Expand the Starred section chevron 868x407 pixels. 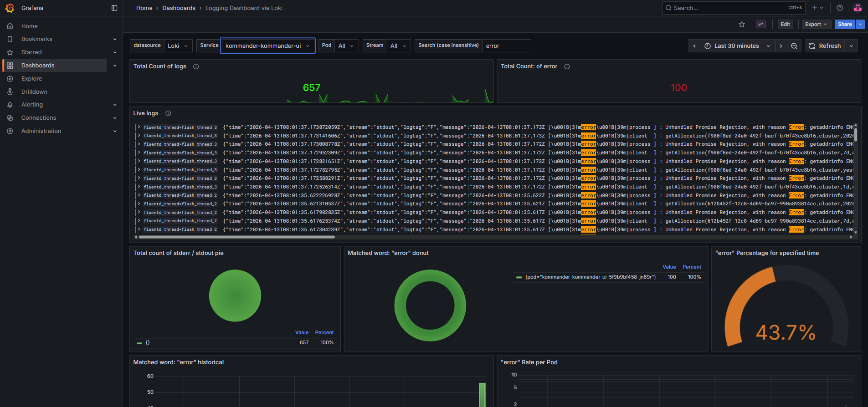click(115, 52)
